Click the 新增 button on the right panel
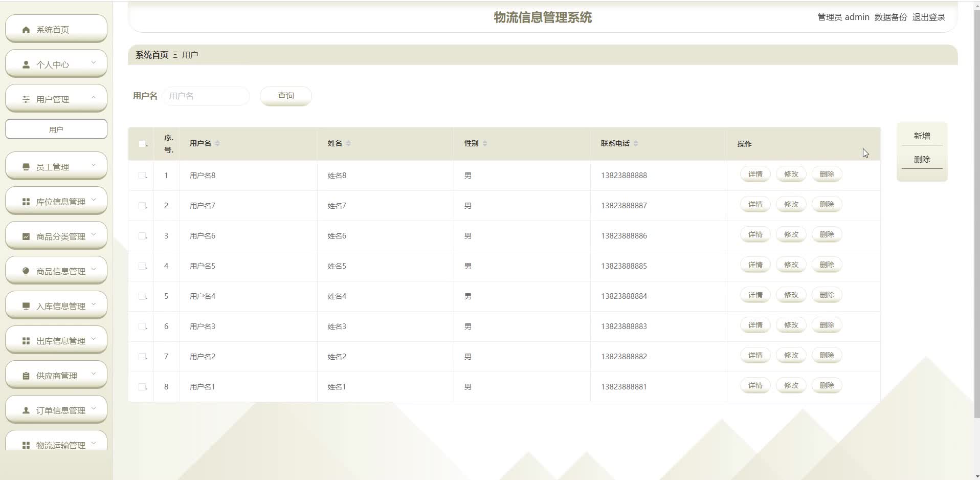The height and width of the screenshot is (480, 980). tap(922, 136)
